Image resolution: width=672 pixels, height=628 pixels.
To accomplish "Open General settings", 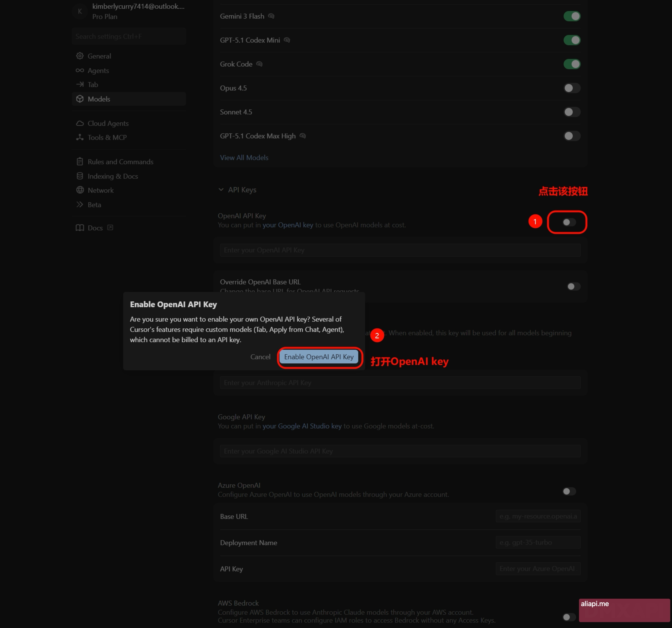I will 129,56.
